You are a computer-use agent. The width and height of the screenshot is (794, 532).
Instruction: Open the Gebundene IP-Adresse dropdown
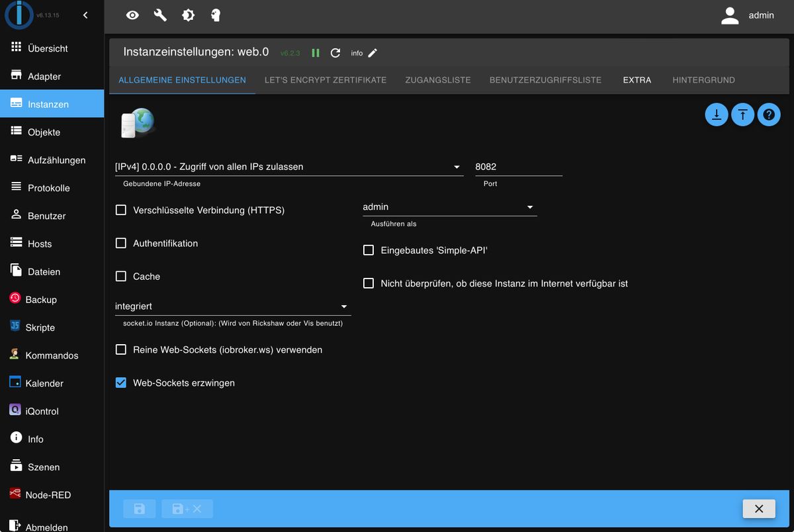(x=288, y=167)
